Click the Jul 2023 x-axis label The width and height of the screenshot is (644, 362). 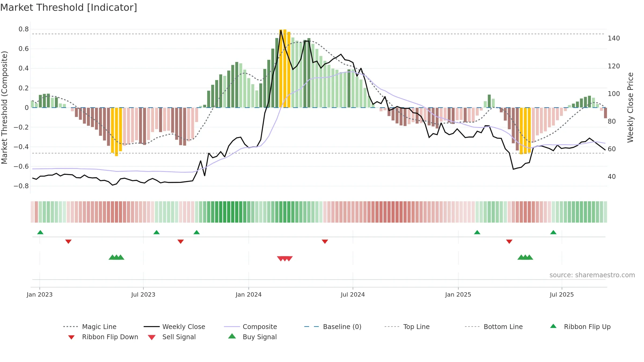pyautogui.click(x=143, y=294)
